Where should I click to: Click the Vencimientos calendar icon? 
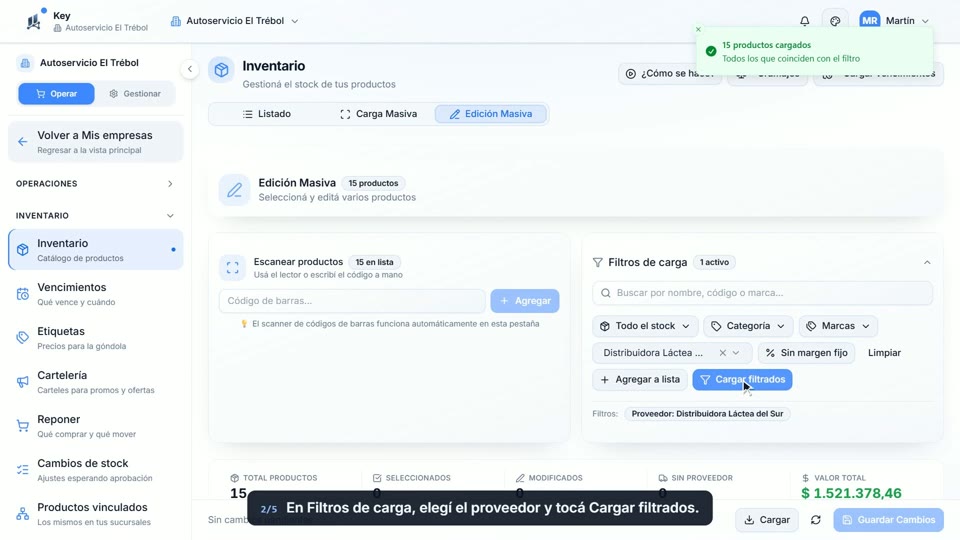(x=23, y=294)
